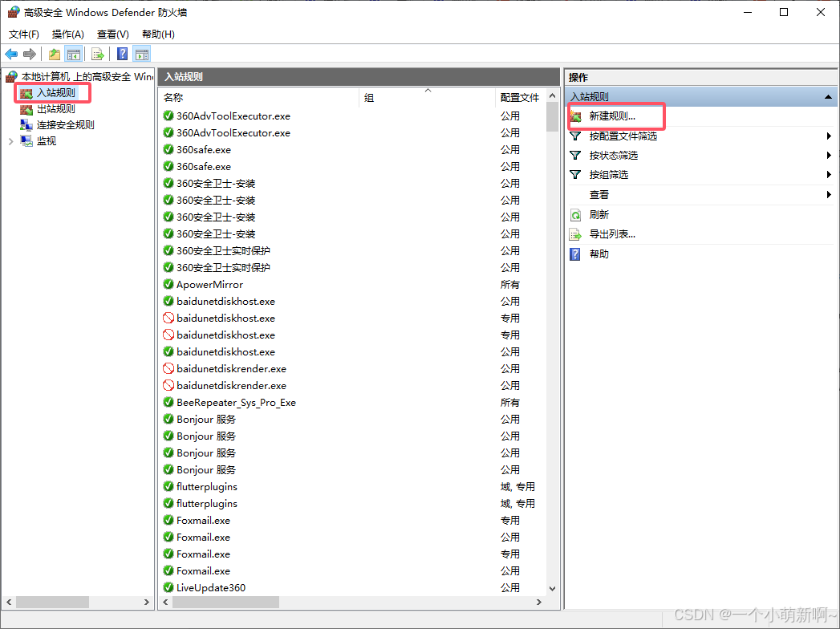Sort by the 配置文件 column header
The width and height of the screenshot is (840, 629).
coord(520,98)
